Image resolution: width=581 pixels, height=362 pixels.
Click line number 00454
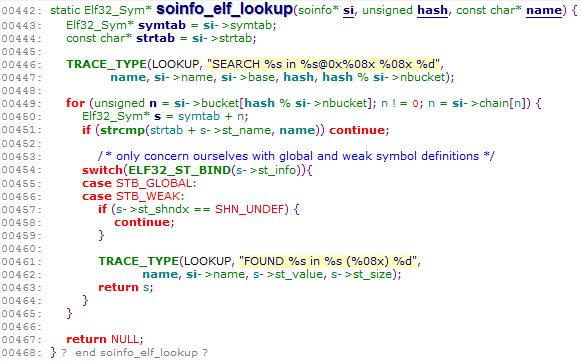point(21,170)
